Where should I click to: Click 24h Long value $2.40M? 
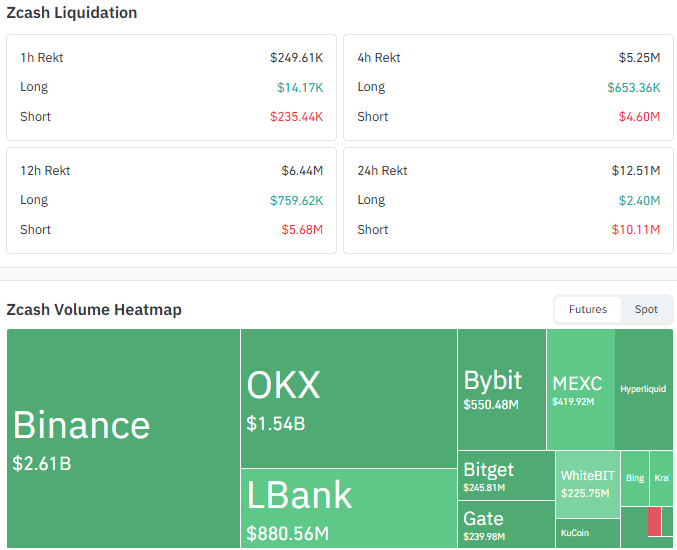click(639, 200)
